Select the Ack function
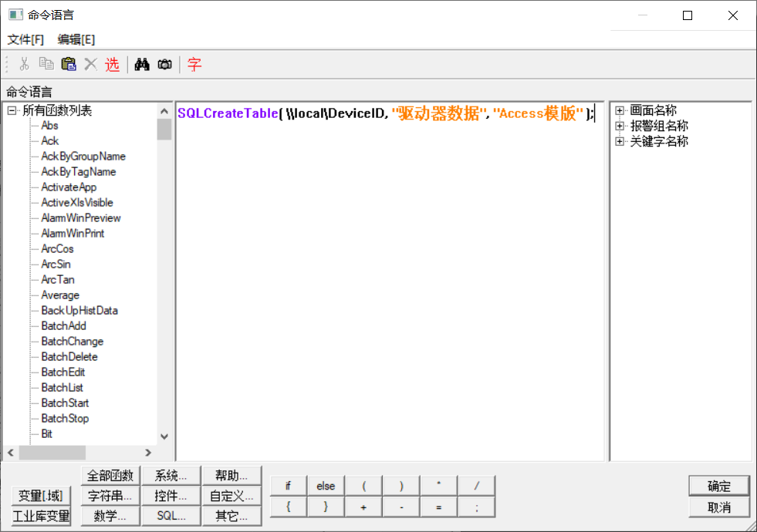This screenshot has height=532, width=757. pyautogui.click(x=50, y=141)
